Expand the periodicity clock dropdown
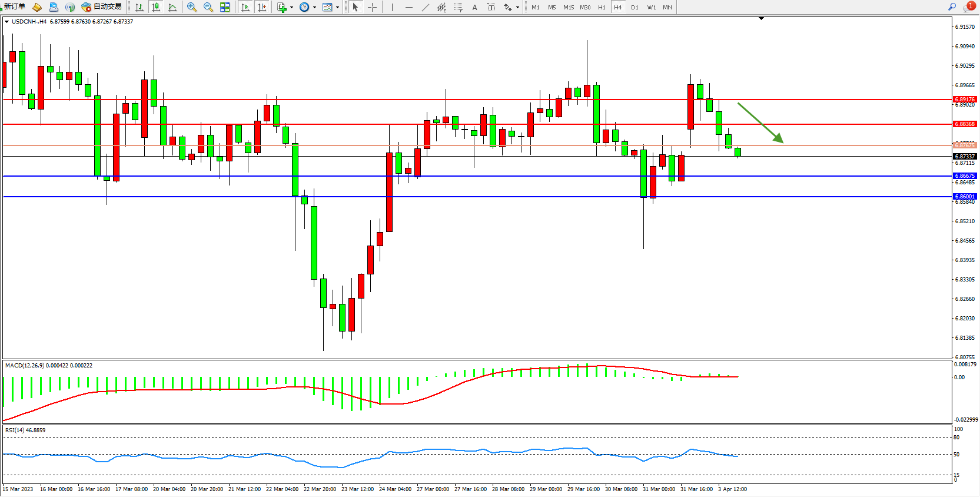This screenshot has width=980, height=497. (314, 8)
